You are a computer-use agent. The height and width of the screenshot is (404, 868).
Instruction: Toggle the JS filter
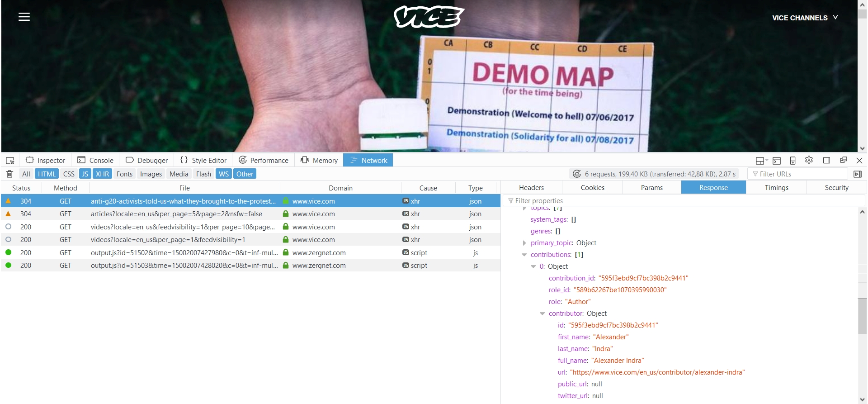point(85,174)
